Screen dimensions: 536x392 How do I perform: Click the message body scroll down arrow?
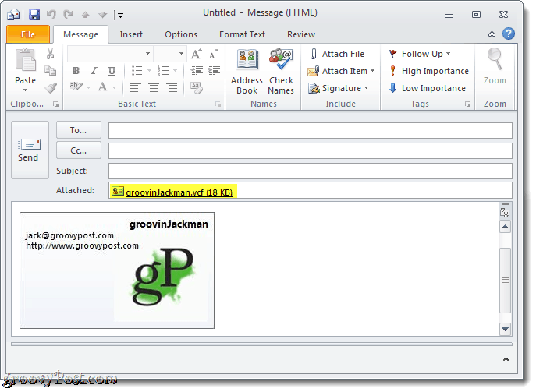pos(505,329)
